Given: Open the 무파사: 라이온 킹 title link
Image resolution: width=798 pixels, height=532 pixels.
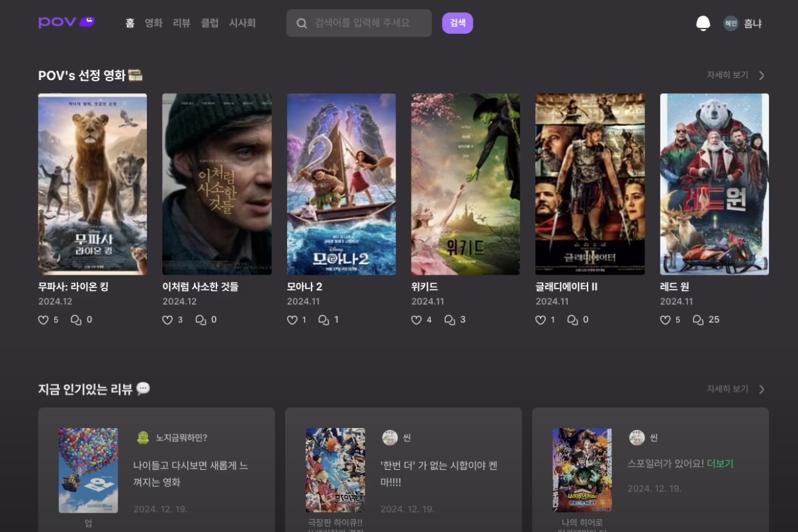Looking at the screenshot, I should coord(73,287).
